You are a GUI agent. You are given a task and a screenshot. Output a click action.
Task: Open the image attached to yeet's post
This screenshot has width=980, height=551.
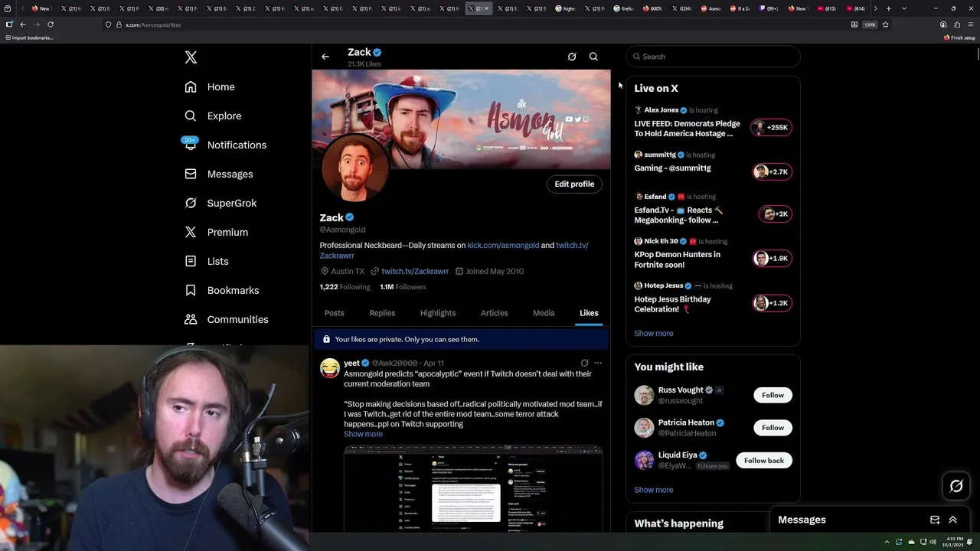pos(473,488)
